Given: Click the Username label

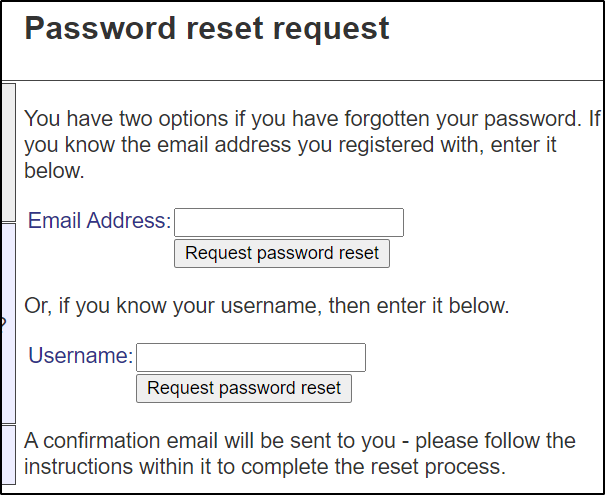Looking at the screenshot, I should pos(80,356).
